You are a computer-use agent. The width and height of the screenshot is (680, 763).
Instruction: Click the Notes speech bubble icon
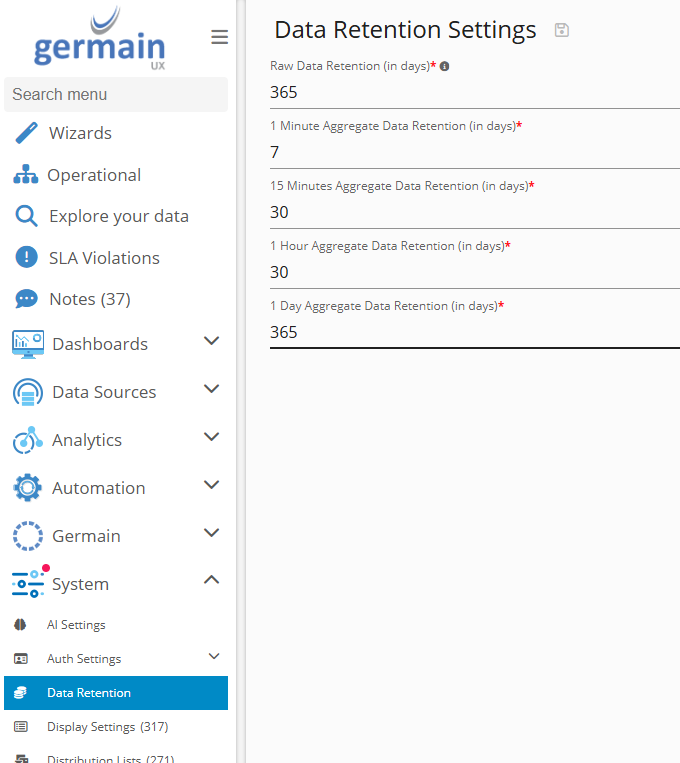tap(27, 299)
